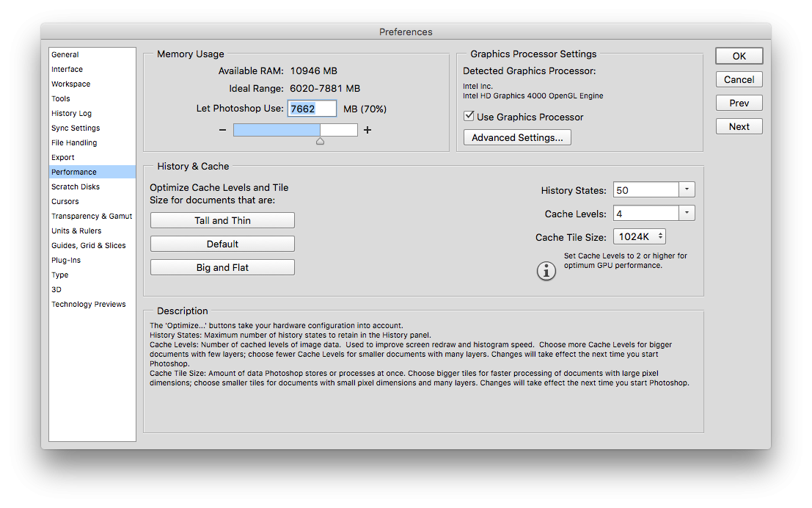Viewport: 812px width, 508px height.
Task: Open Advanced Settings for graphics processor
Action: (517, 137)
